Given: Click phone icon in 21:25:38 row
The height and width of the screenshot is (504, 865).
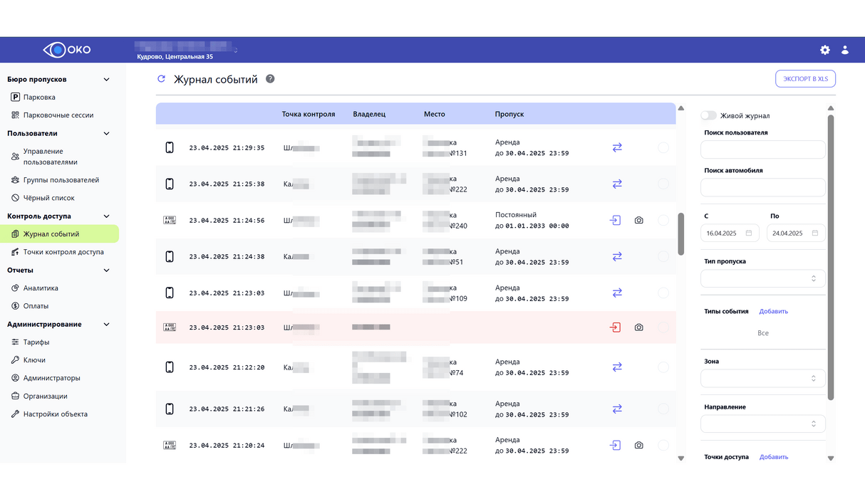Looking at the screenshot, I should (170, 184).
